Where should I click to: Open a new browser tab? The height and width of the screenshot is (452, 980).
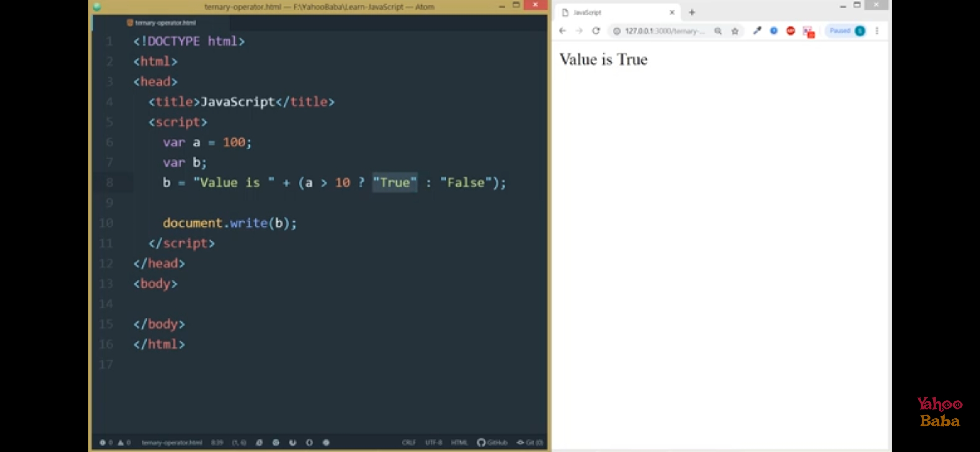(692, 13)
